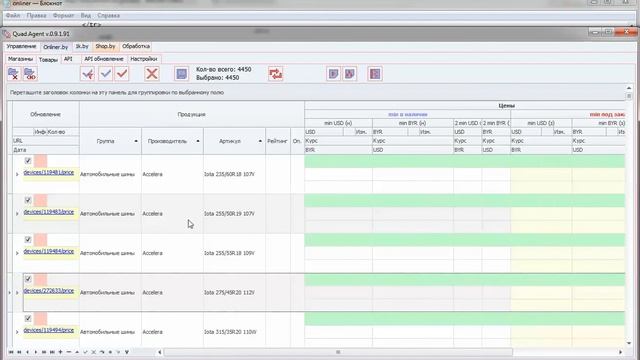The height and width of the screenshot is (360, 640).
Task: Open link devices/119481/price
Action: [x=49, y=173]
